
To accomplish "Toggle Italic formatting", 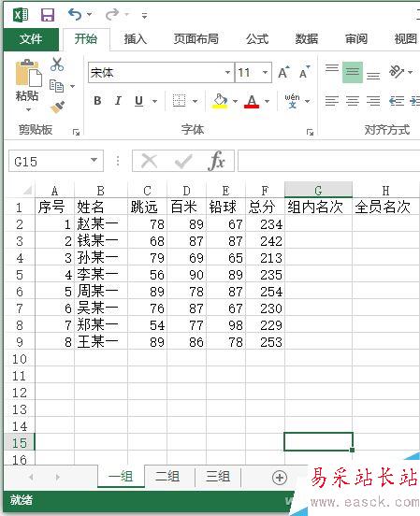I will coord(118,101).
